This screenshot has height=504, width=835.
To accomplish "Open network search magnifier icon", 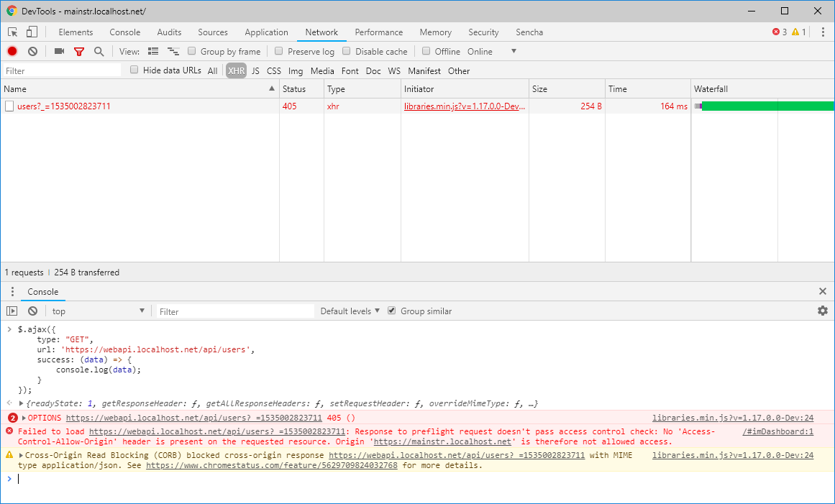I will coord(99,51).
